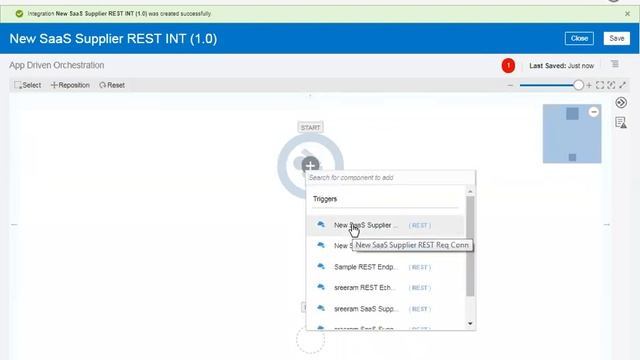Click the START label on canvas
Screen dimensions: 640x360
[x=310, y=127]
